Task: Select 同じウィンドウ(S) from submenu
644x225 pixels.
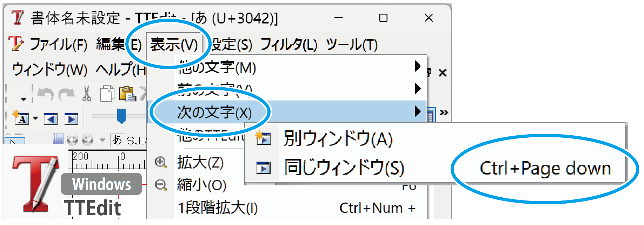Action: pos(344,168)
